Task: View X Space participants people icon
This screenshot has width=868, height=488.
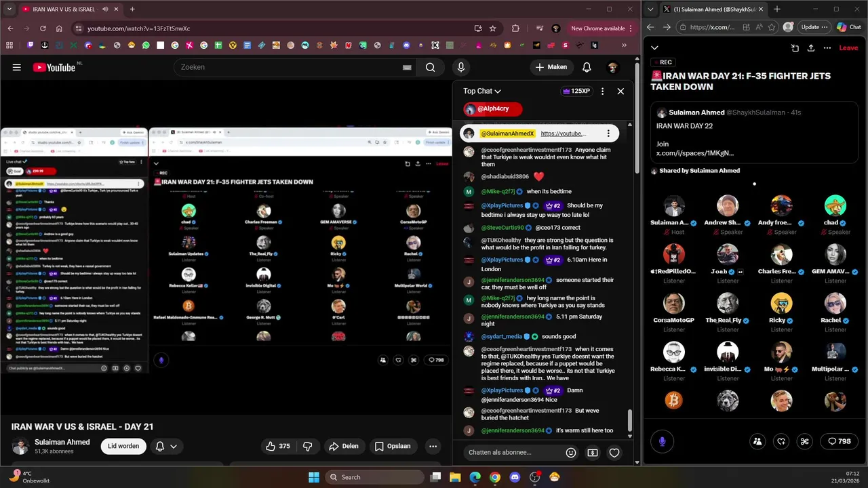Action: pyautogui.click(x=757, y=441)
